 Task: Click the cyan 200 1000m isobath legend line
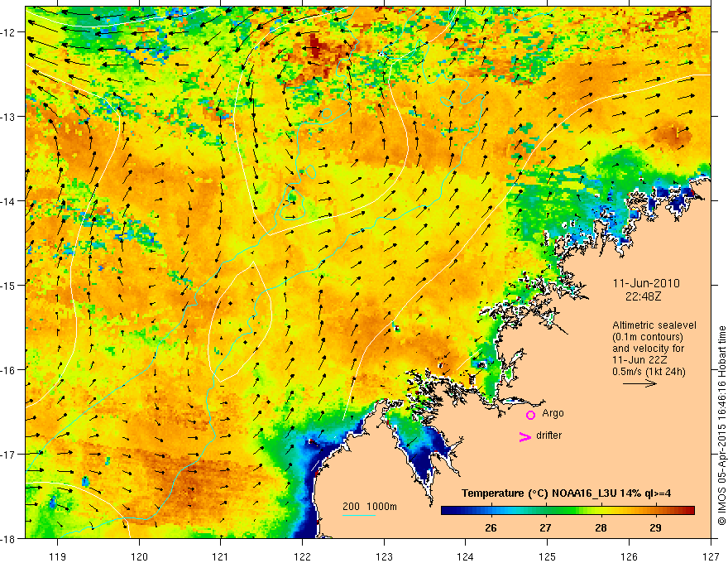tap(359, 515)
